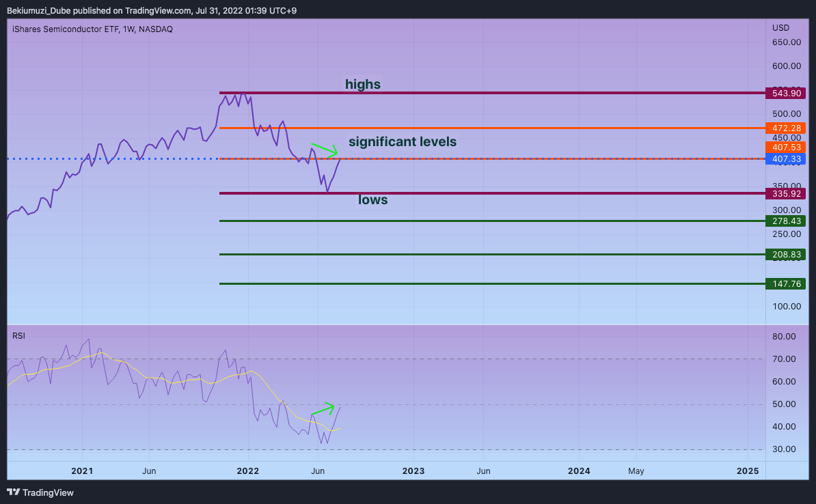Click the 2023 time axis label
Screen dimensions: 816x504
[x=413, y=471]
